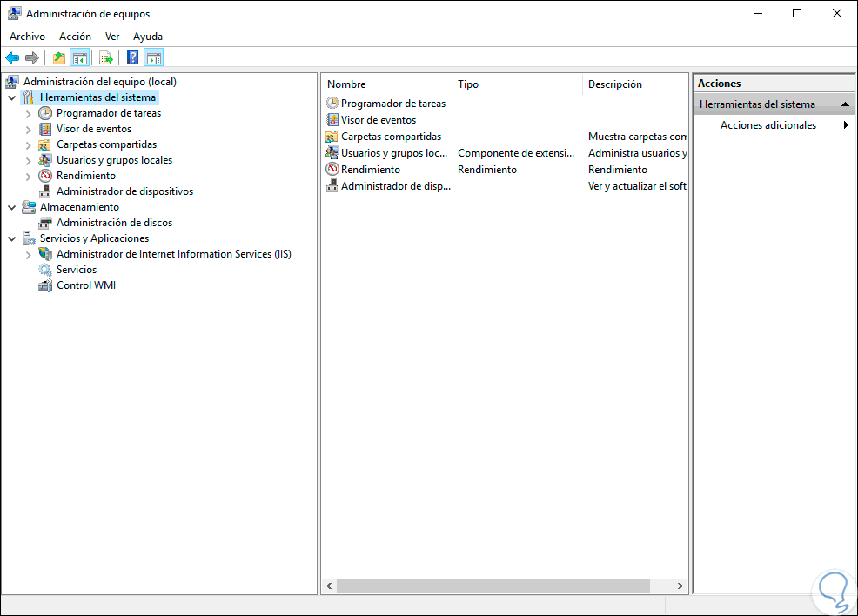The height and width of the screenshot is (616, 858).
Task: Expand the Carpetas compartidas node
Action: 29,145
